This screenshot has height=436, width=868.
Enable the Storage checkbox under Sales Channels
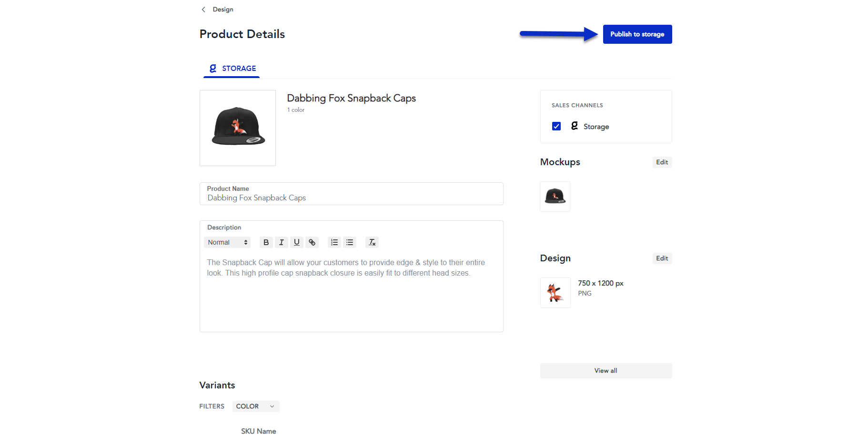[x=556, y=126]
